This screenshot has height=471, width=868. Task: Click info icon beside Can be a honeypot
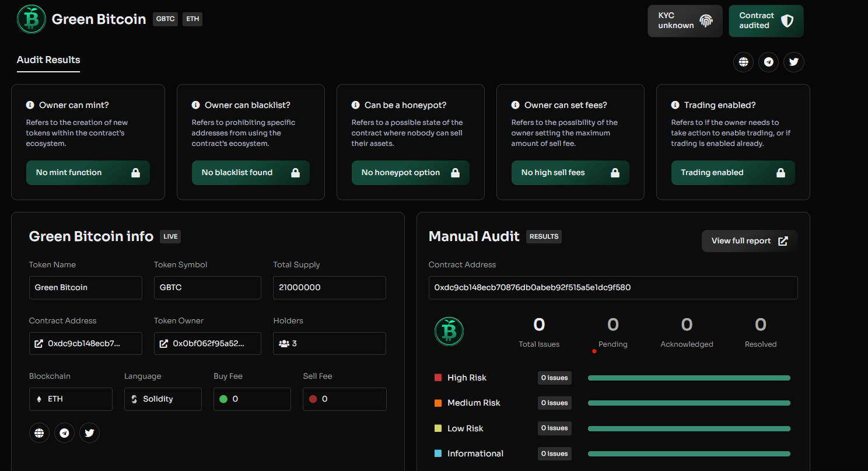[356, 105]
